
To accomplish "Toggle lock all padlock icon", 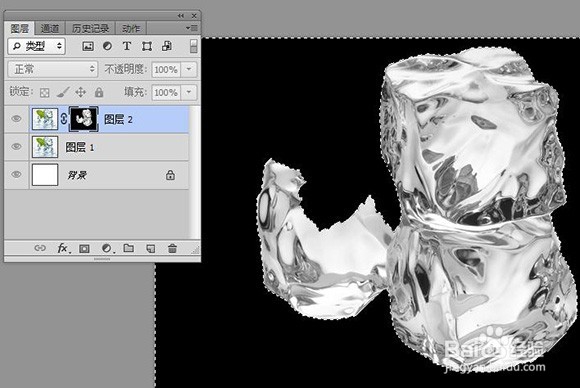I will 99,92.
